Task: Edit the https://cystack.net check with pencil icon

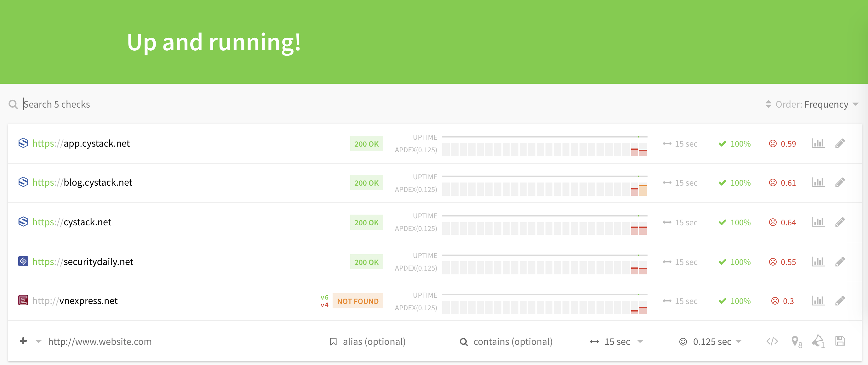Action: tap(840, 222)
